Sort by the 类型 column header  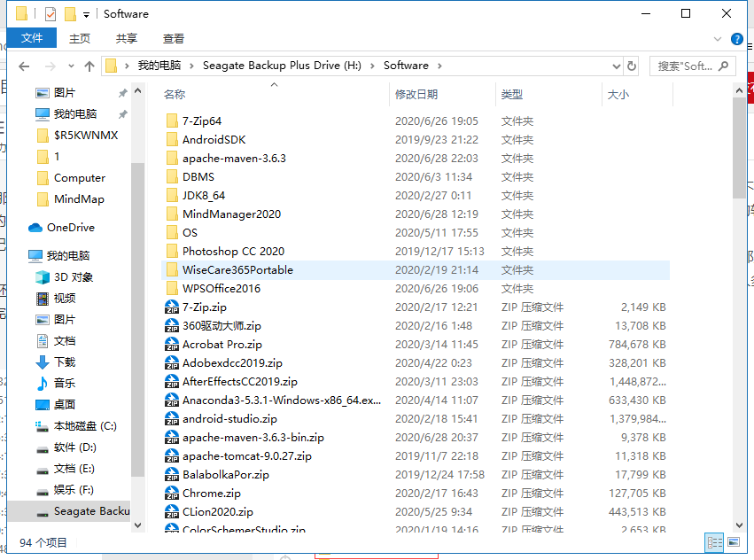click(548, 94)
